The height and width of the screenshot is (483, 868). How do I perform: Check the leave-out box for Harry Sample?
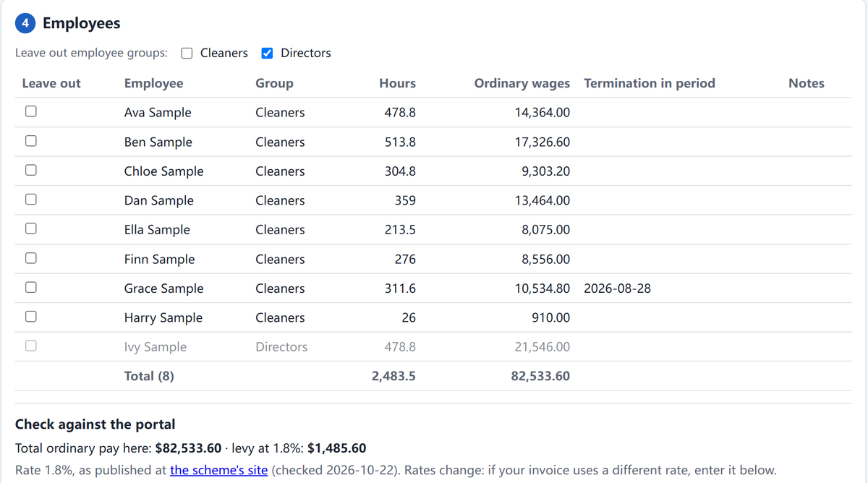[x=30, y=317]
